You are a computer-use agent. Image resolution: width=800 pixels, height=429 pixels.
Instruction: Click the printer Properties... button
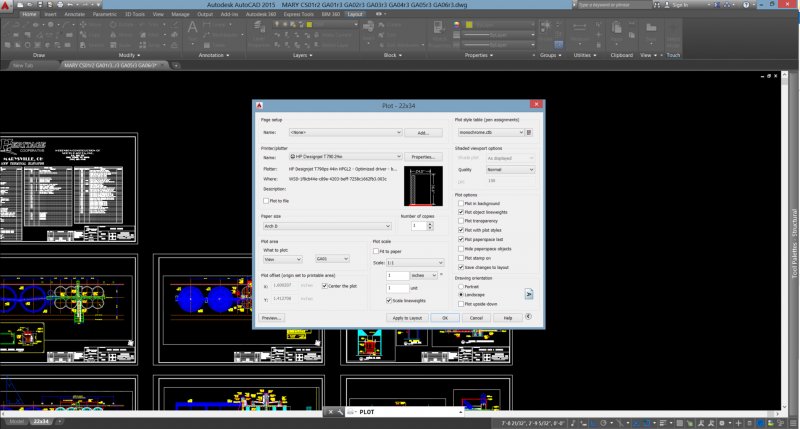click(423, 157)
